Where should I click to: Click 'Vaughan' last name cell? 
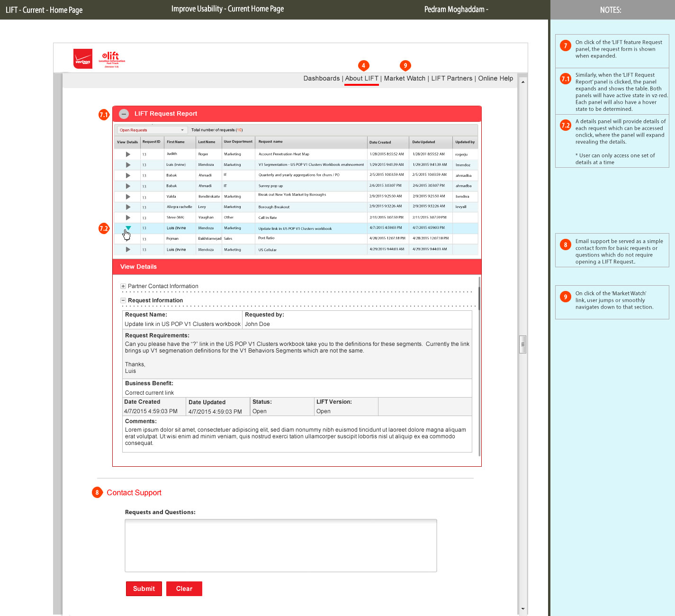click(206, 217)
